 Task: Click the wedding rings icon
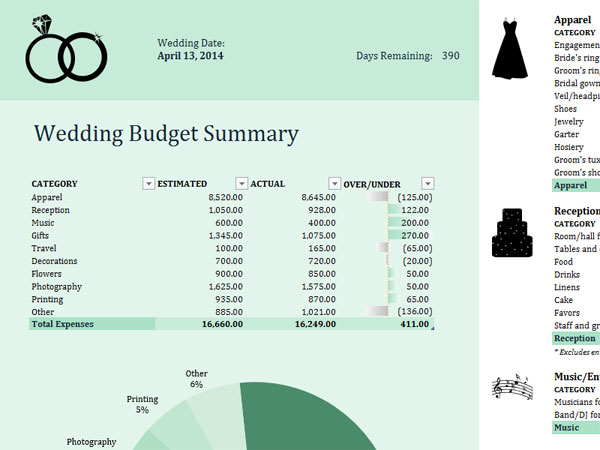(66, 51)
